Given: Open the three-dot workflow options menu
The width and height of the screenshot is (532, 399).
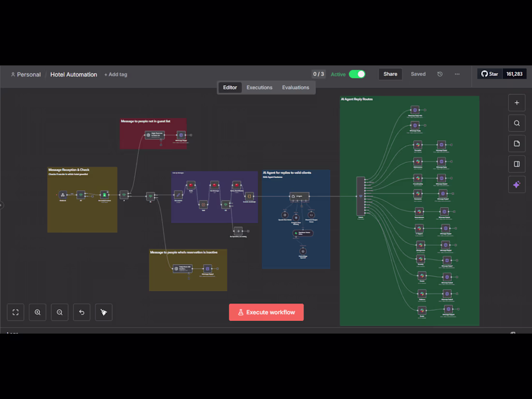Looking at the screenshot, I should 457,74.
